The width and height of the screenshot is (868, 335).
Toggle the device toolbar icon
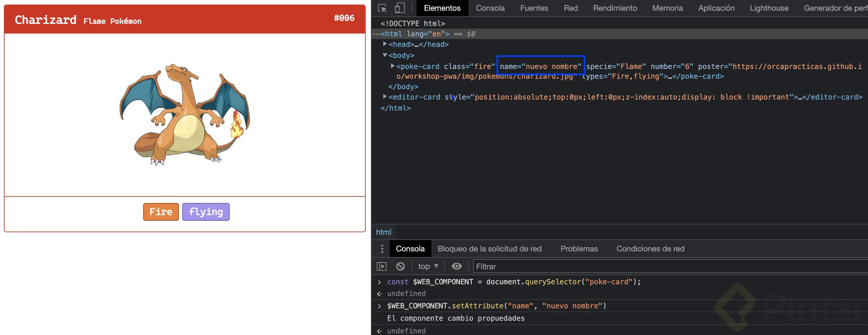(x=400, y=8)
